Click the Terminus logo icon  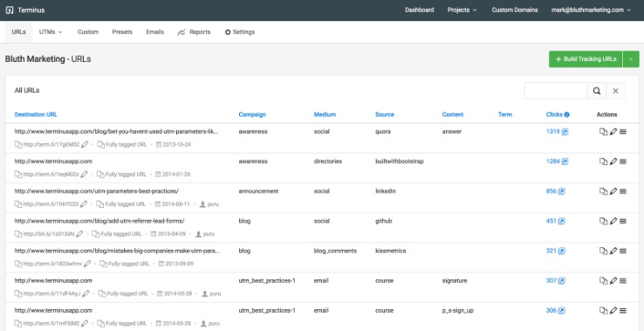coord(10,10)
